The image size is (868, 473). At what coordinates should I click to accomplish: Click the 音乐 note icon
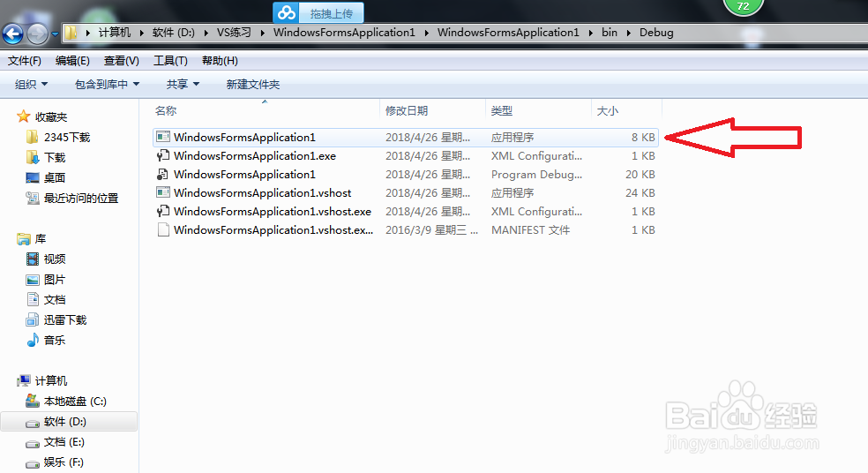(x=33, y=340)
